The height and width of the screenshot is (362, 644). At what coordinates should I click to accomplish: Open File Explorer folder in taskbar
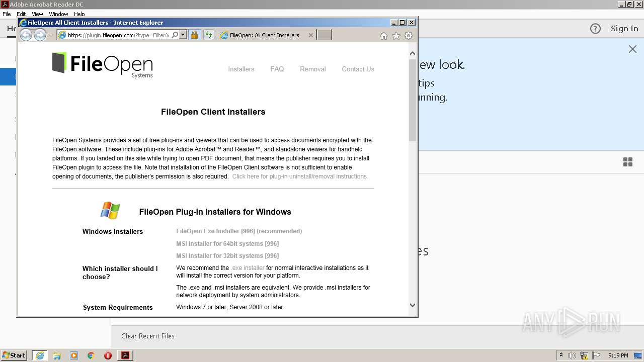[57, 355]
